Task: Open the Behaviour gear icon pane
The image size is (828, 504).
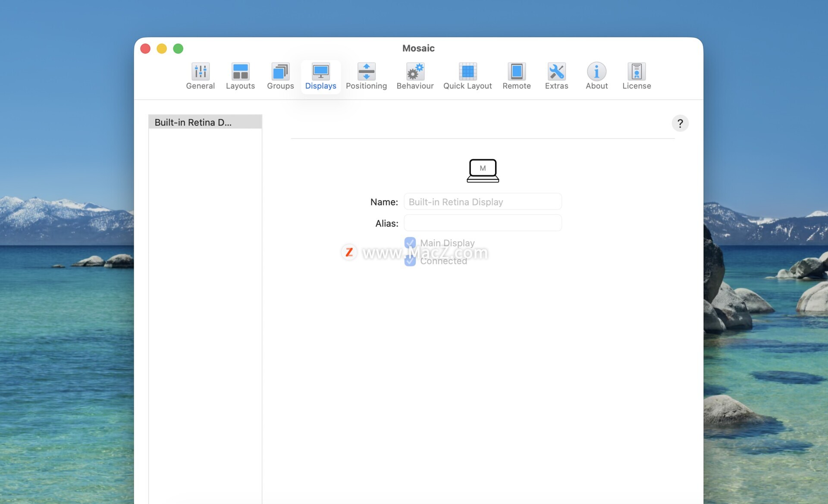Action: tap(415, 76)
